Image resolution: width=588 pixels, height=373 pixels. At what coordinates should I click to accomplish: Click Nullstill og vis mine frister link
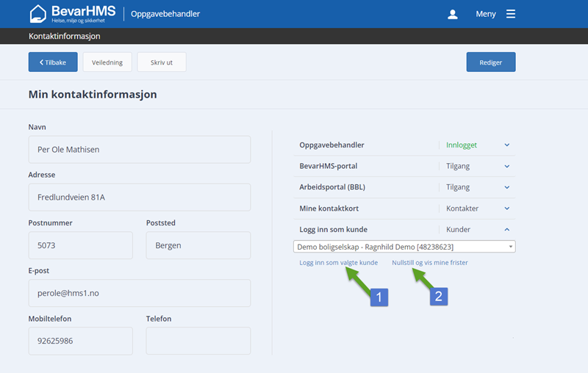[x=429, y=262]
